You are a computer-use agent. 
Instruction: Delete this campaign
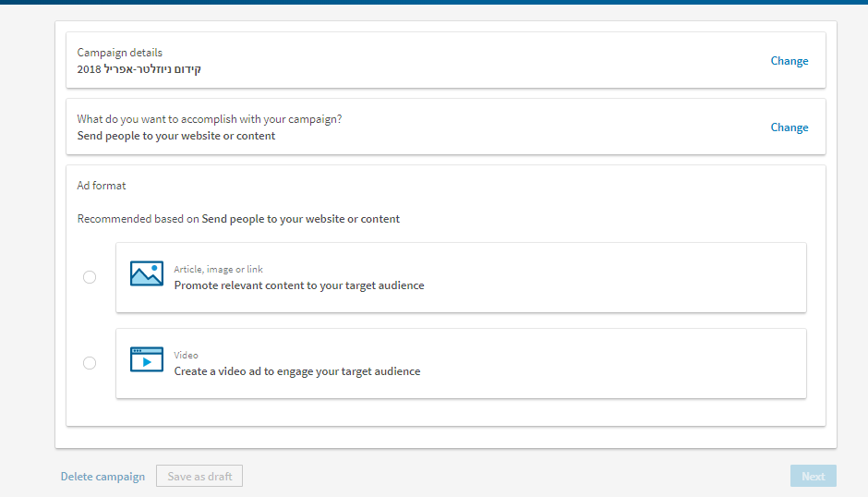coord(103,477)
